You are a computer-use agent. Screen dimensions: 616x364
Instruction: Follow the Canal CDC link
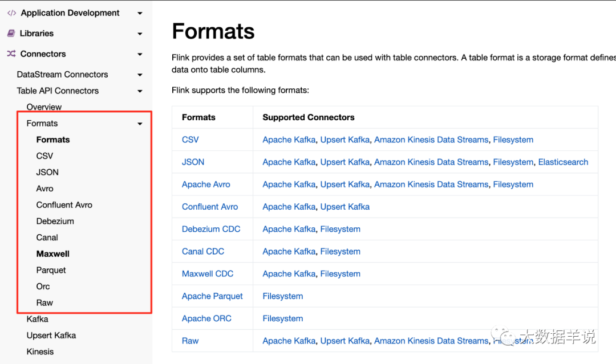click(x=202, y=251)
